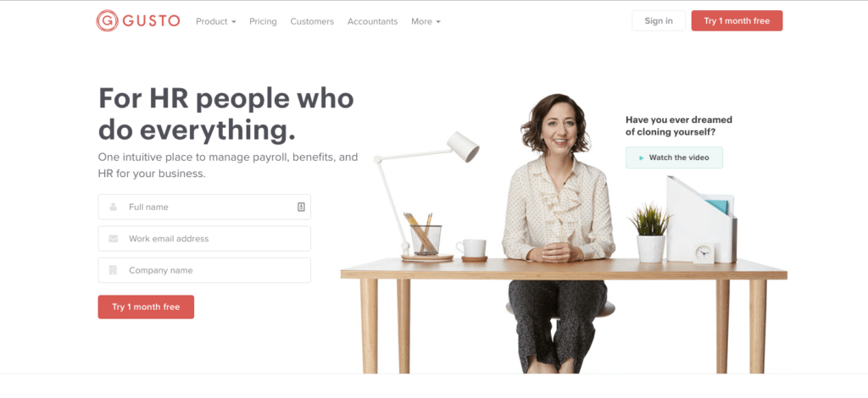This screenshot has height=398, width=868.
Task: Open the Product menu
Action: click(x=216, y=21)
